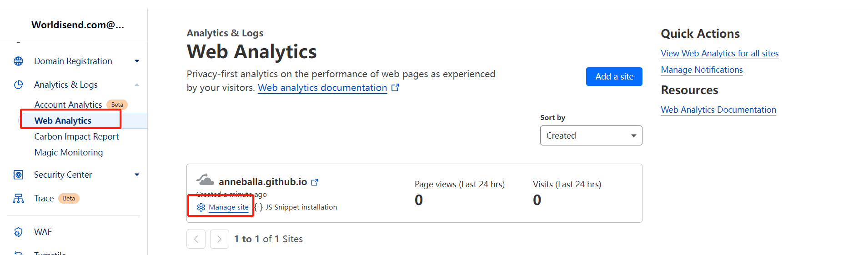Click the Trace network icon in sidebar
Image resolution: width=868 pixels, height=255 pixels.
tap(19, 199)
